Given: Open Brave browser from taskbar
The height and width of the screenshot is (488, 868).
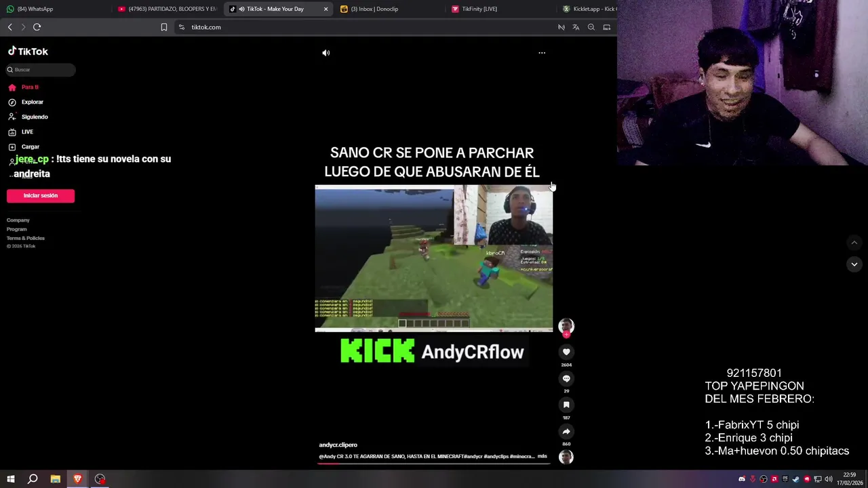Looking at the screenshot, I should coord(77,479).
